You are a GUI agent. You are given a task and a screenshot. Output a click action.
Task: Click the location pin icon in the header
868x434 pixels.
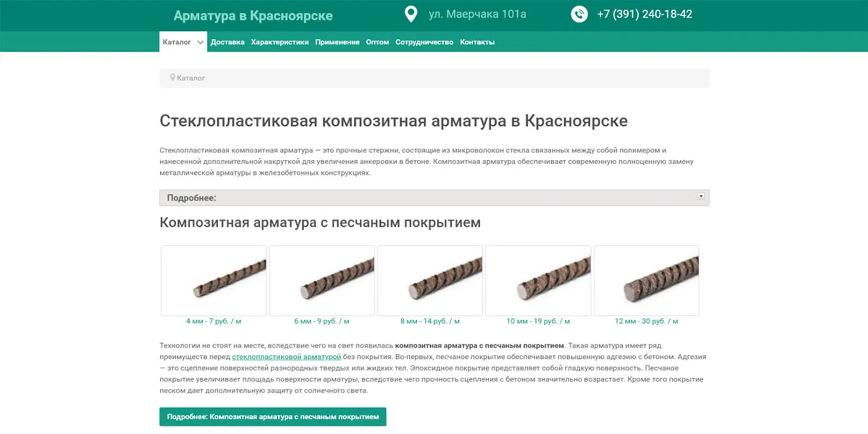(x=410, y=14)
